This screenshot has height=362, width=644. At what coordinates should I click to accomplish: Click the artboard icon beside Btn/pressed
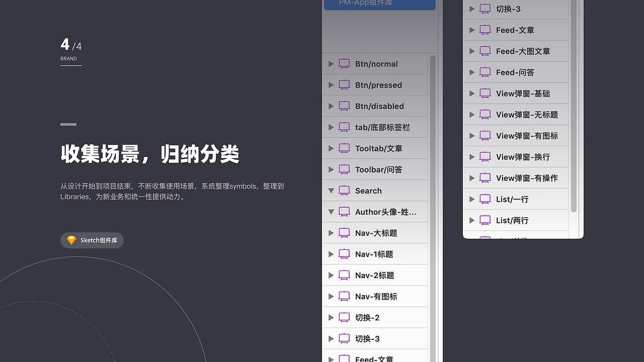pyautogui.click(x=344, y=85)
